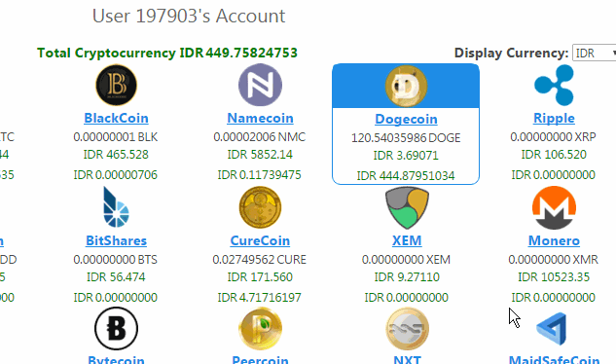Viewport: 616px width, 364px height.
Task: Open the Display Currency IDR dropdown
Action: 594,54
